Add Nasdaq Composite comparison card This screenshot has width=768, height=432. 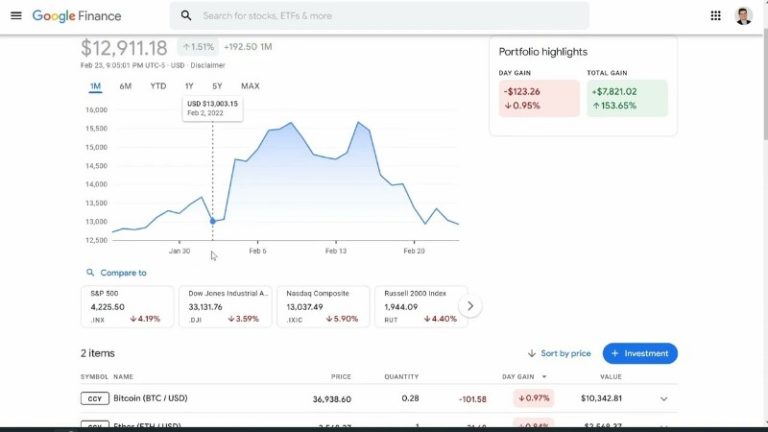point(323,307)
